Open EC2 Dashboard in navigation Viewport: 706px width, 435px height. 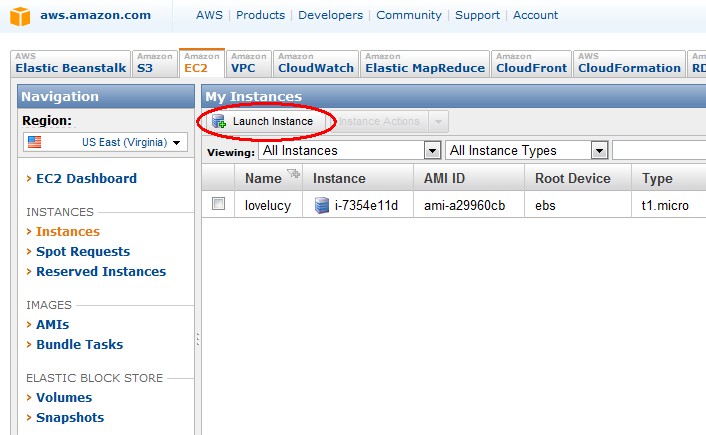(86, 179)
